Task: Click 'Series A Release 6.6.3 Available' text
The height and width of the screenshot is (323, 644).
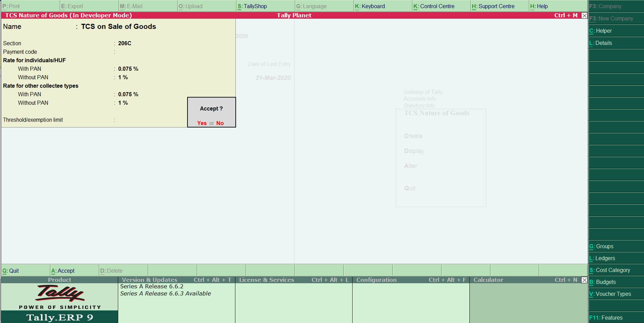Action: (165, 293)
